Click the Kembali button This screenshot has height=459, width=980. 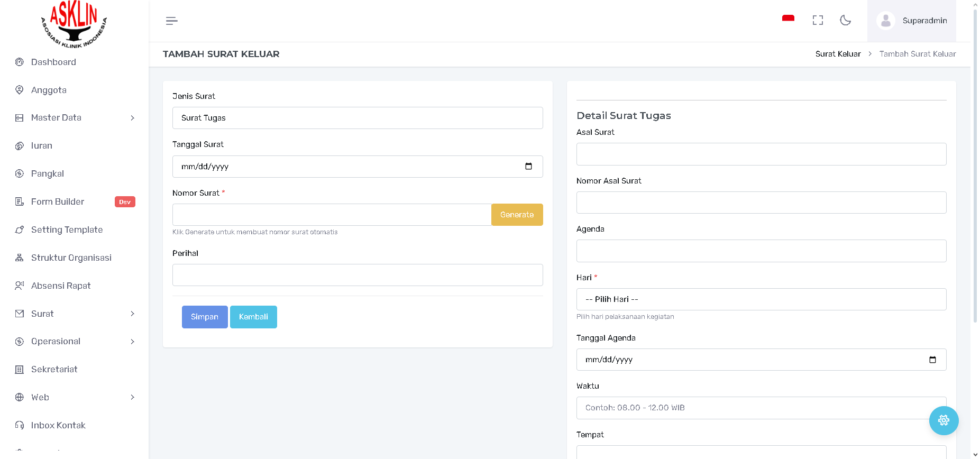(253, 317)
